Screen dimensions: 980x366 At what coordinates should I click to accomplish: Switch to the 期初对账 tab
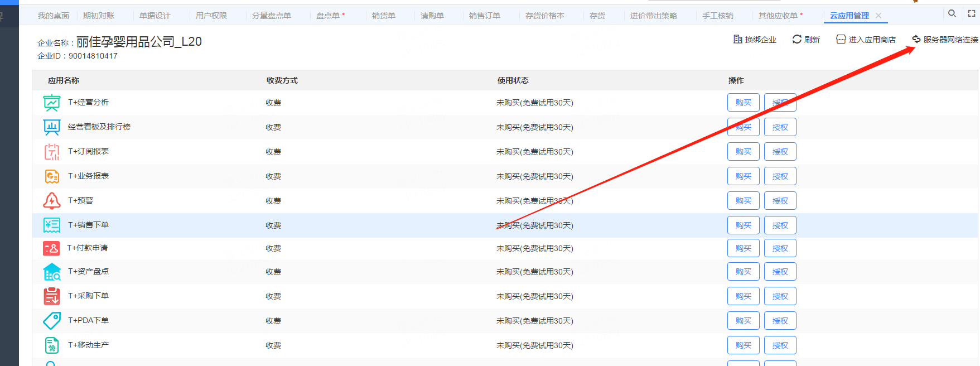[x=99, y=16]
